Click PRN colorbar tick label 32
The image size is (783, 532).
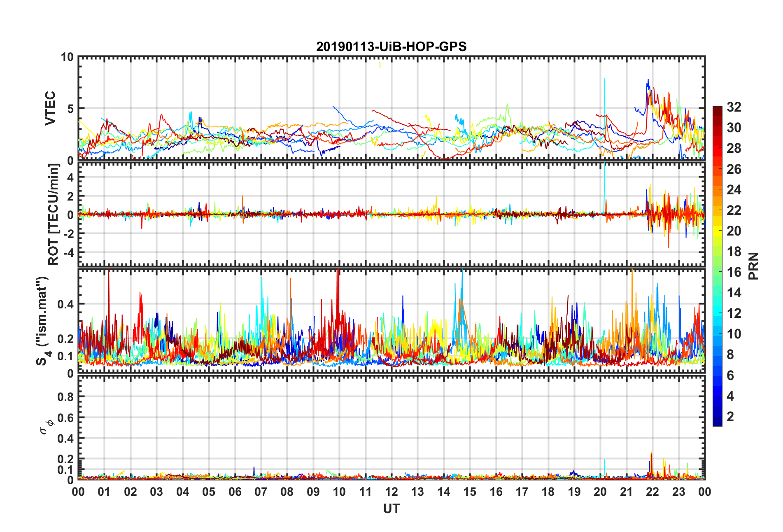pos(734,107)
